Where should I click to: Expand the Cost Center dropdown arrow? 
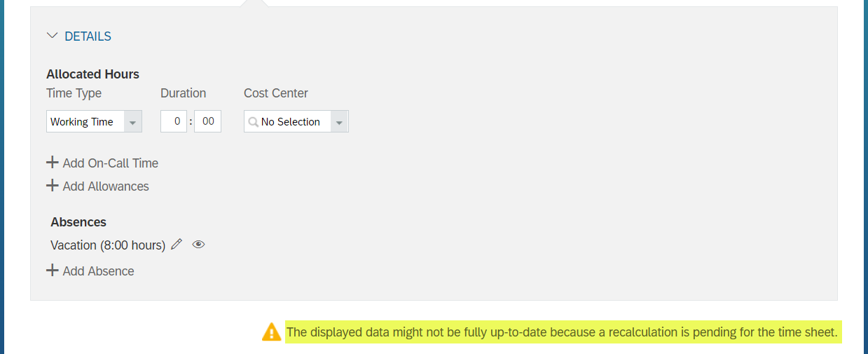339,122
